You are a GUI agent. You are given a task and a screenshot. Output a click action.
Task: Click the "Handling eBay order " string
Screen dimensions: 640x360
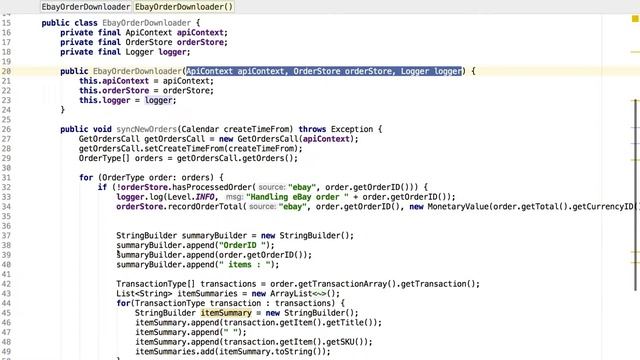click(297, 197)
